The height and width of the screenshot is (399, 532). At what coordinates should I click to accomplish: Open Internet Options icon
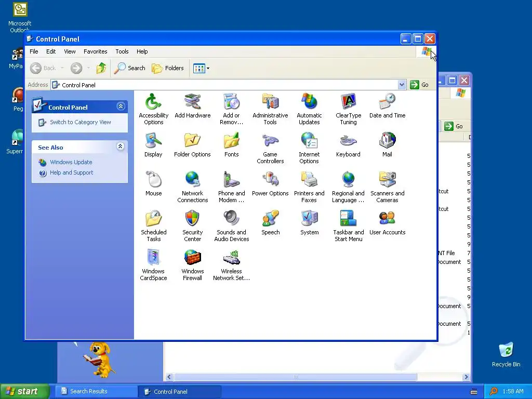click(309, 140)
